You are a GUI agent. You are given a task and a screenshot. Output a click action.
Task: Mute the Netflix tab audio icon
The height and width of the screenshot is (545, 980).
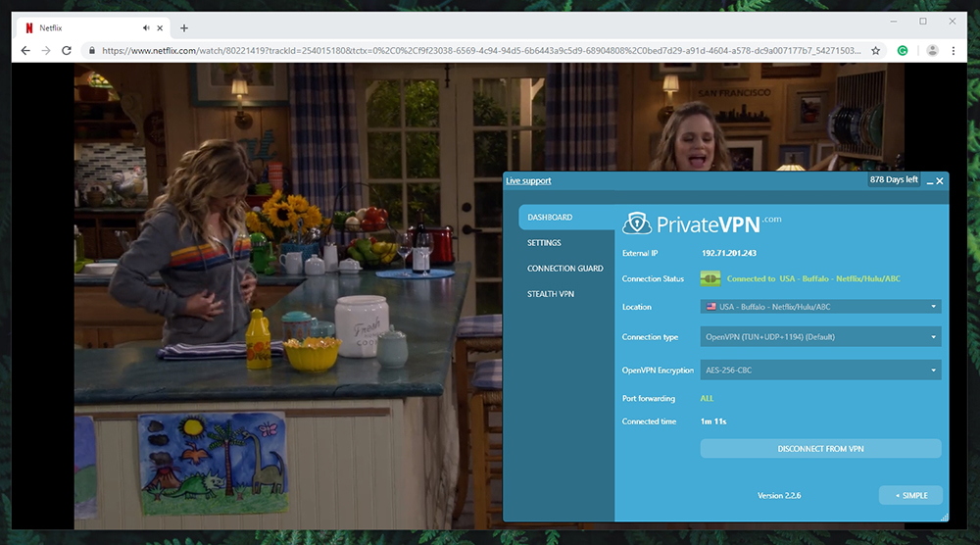tap(146, 28)
